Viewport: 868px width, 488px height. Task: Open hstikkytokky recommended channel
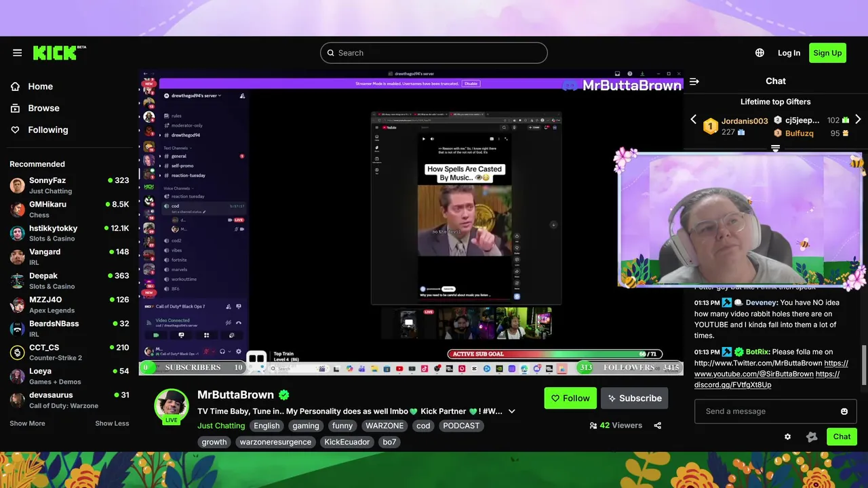point(69,233)
